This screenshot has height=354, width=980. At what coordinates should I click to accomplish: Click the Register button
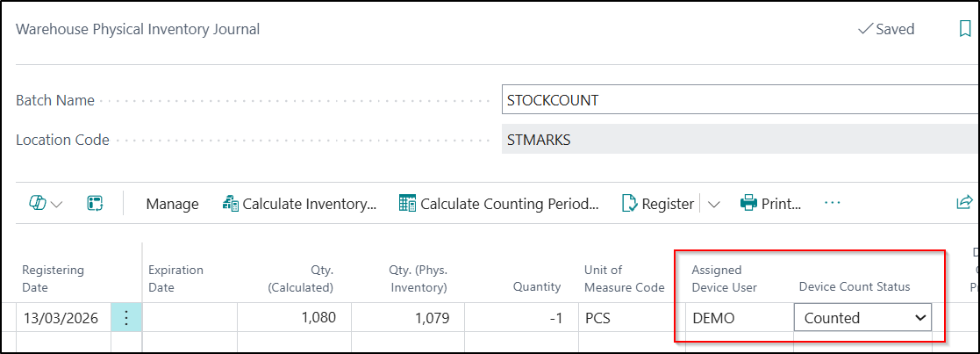668,204
